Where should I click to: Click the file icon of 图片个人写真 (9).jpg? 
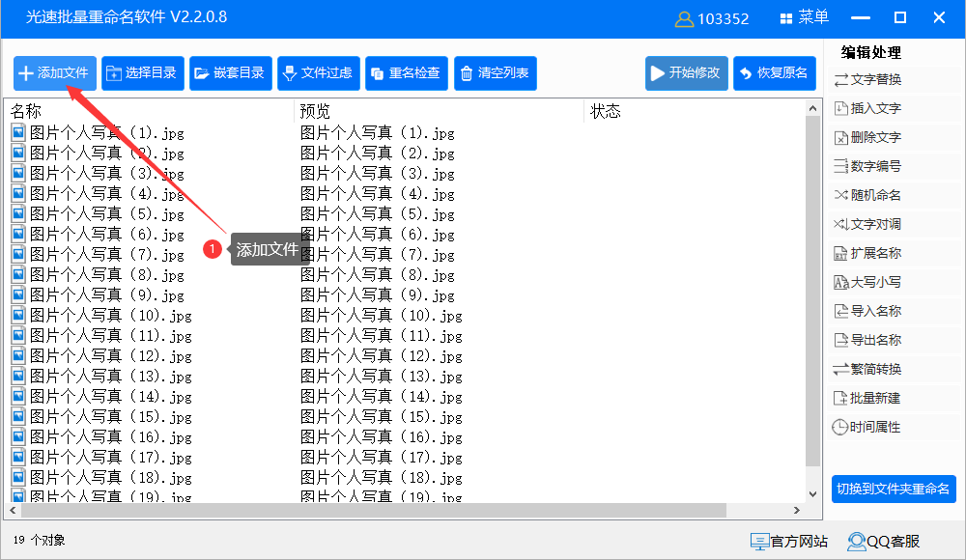[18, 294]
